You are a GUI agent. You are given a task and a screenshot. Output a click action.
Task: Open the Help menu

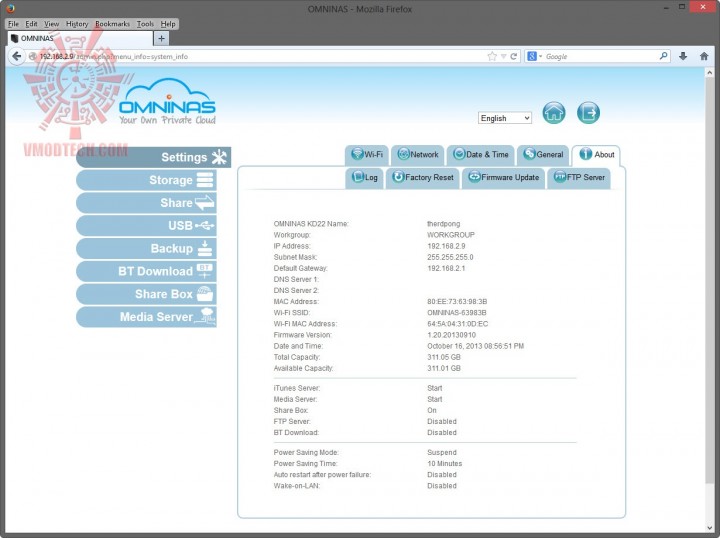coord(168,24)
